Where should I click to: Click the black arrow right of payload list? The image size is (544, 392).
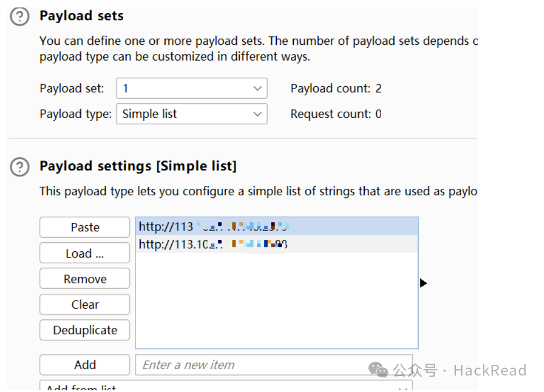point(423,283)
